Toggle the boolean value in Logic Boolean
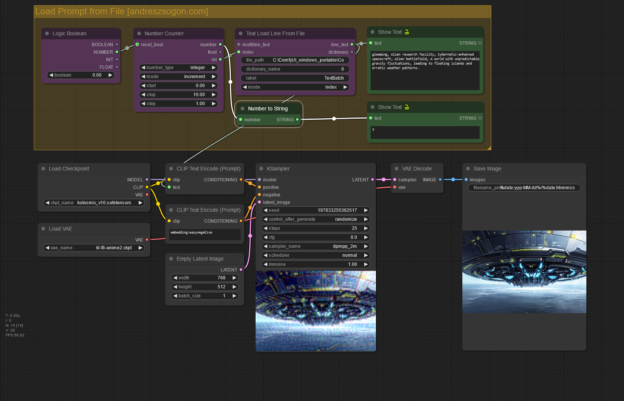The height and width of the screenshot is (401, 624). pyautogui.click(x=79, y=75)
